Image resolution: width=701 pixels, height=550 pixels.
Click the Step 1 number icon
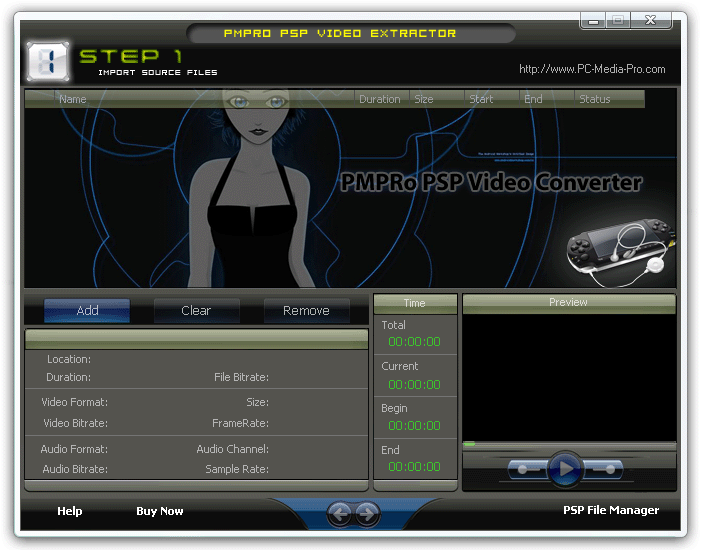coord(48,61)
